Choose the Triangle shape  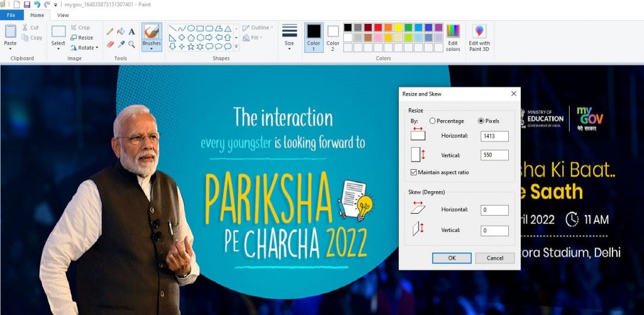[228, 28]
